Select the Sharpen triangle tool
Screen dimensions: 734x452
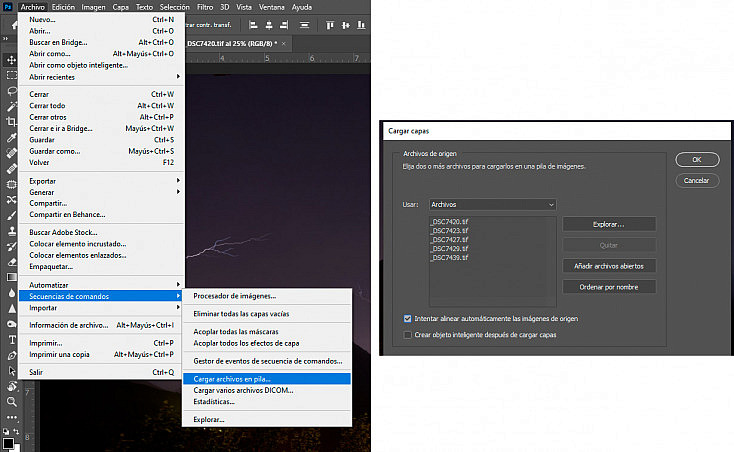click(x=11, y=308)
